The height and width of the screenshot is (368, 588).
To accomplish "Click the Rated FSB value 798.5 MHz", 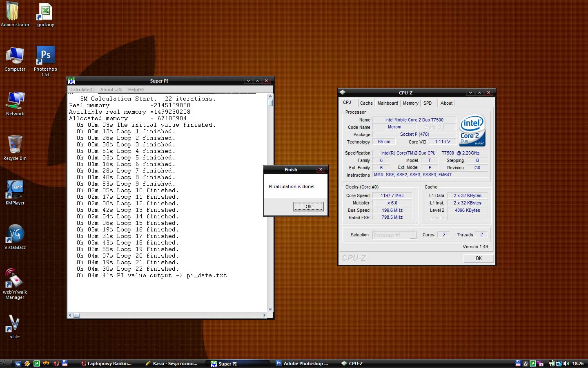I will [392, 217].
